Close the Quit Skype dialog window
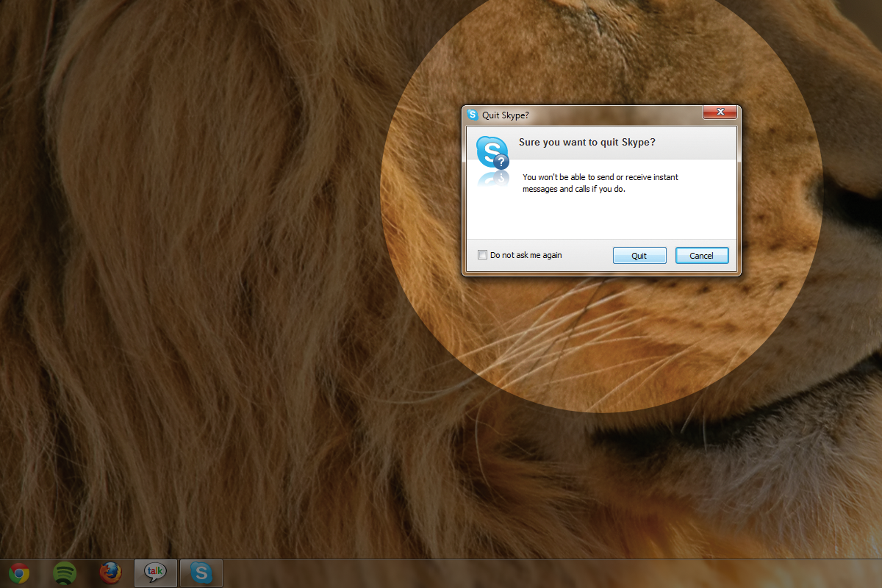The image size is (882, 588). 720,112
